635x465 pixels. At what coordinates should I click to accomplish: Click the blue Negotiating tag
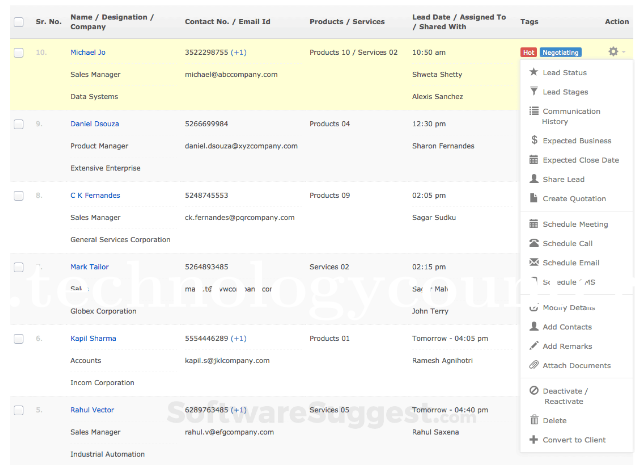(x=560, y=52)
